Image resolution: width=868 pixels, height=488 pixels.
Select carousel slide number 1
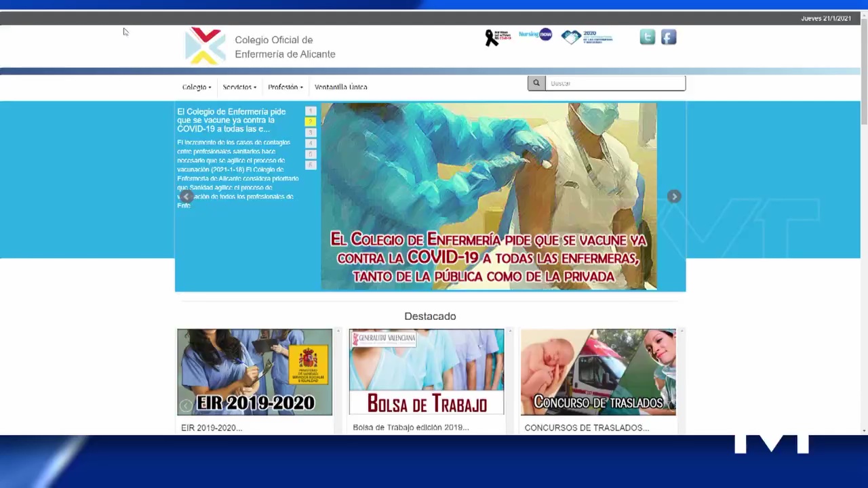[311, 111]
